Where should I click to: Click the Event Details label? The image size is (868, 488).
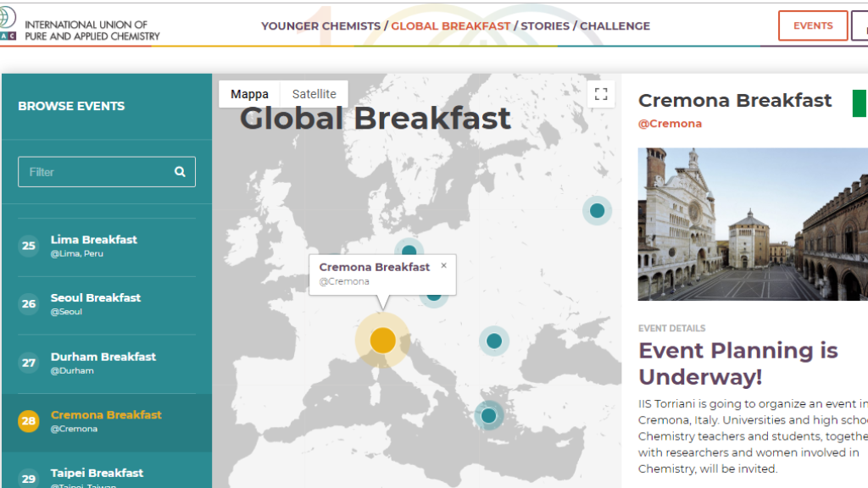671,328
